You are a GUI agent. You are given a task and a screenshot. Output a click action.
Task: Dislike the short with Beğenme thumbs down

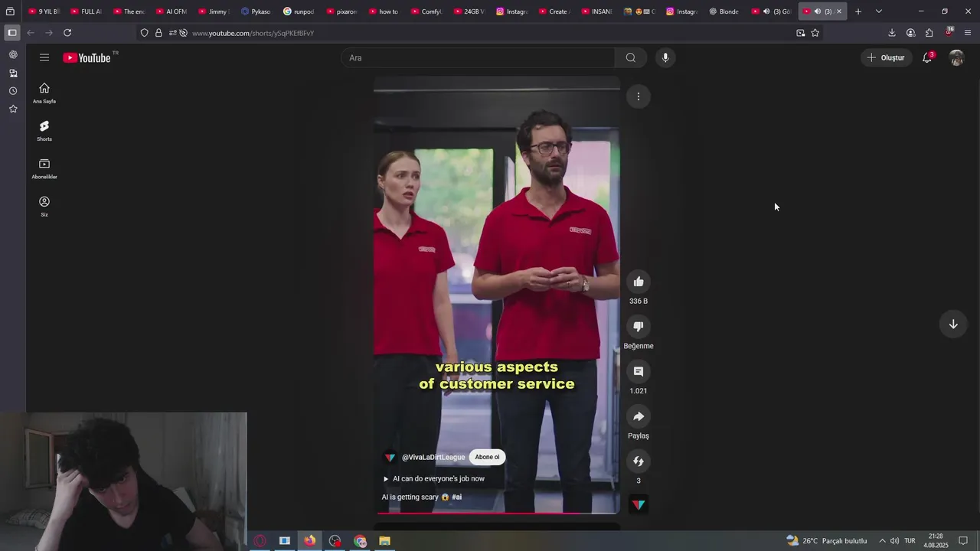(639, 327)
